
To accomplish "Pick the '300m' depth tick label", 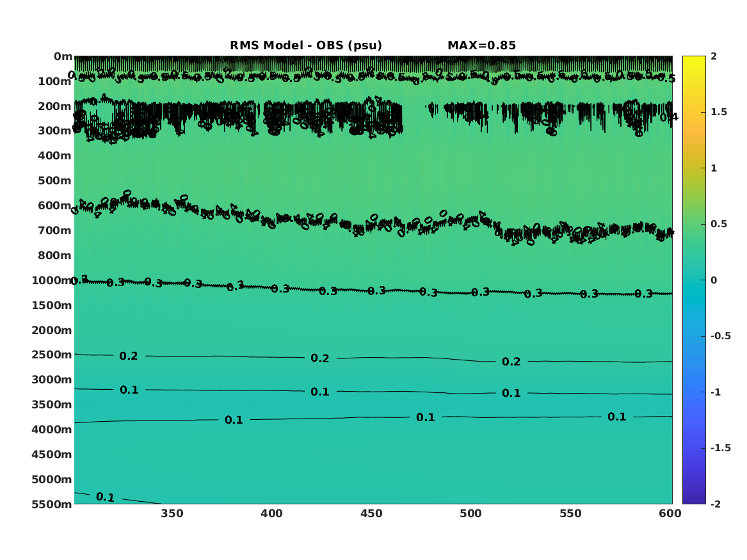I will tap(55, 131).
